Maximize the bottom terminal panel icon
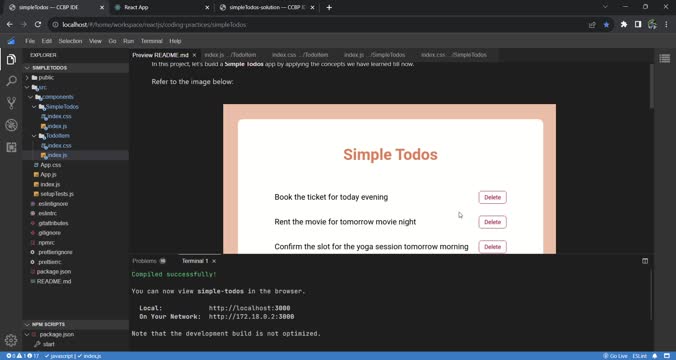 645,261
